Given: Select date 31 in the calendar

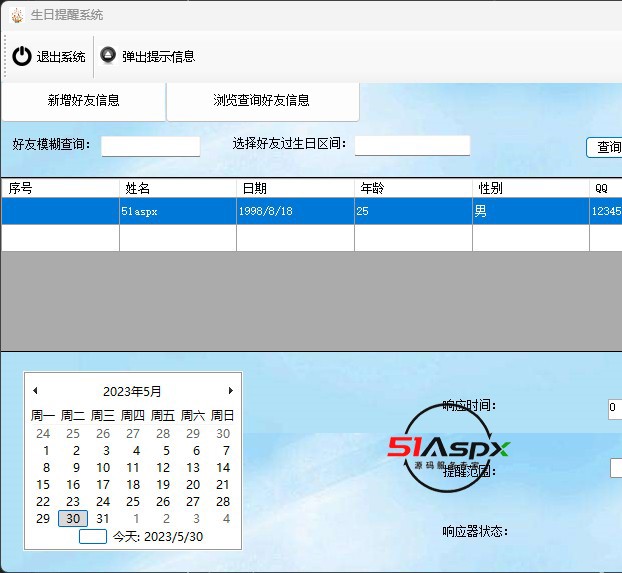Looking at the screenshot, I should point(103,519).
